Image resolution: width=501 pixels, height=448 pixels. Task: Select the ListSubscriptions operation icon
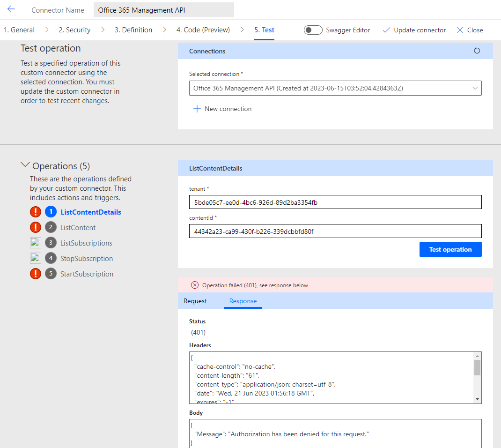pyautogui.click(x=35, y=242)
